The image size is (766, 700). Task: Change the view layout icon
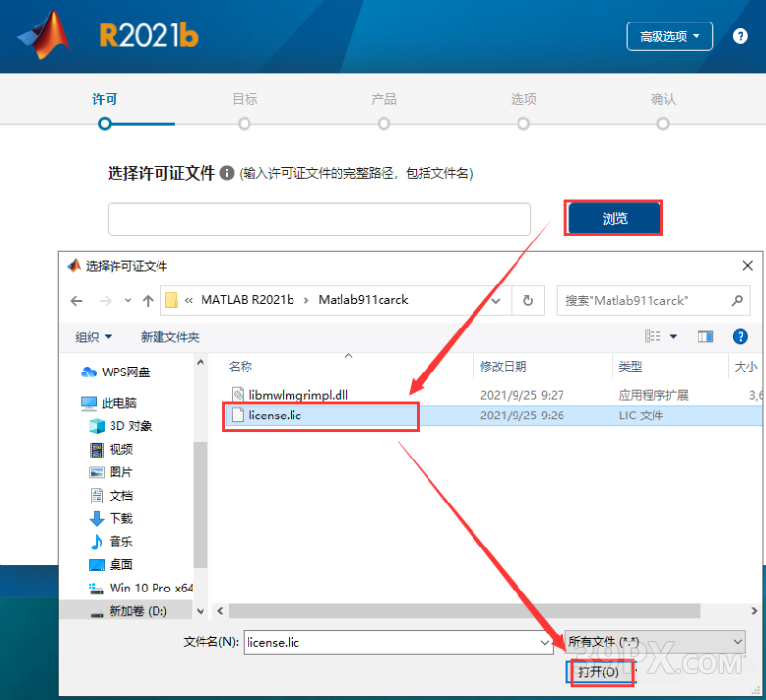(x=653, y=336)
